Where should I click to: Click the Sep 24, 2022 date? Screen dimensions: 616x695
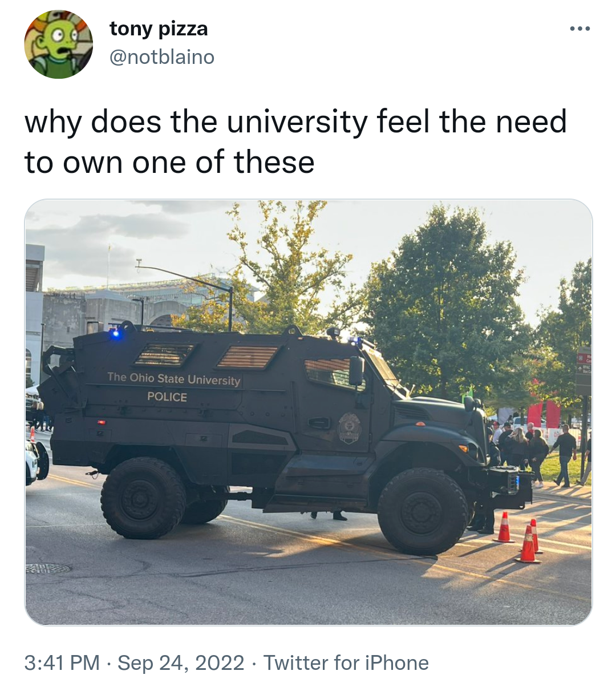click(181, 663)
